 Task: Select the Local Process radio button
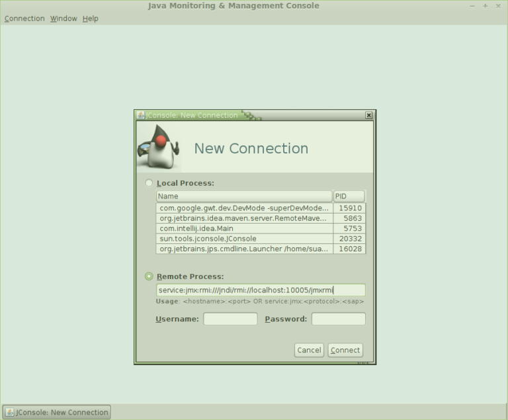(x=149, y=183)
